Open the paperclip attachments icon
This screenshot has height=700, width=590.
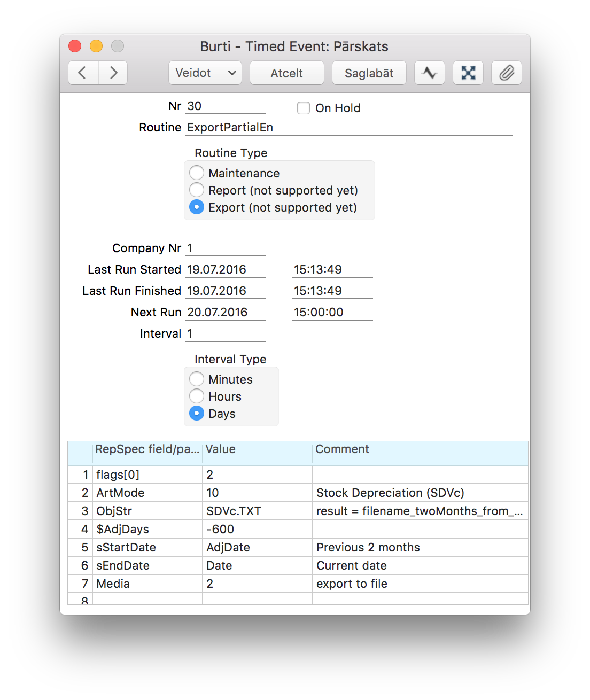(506, 73)
